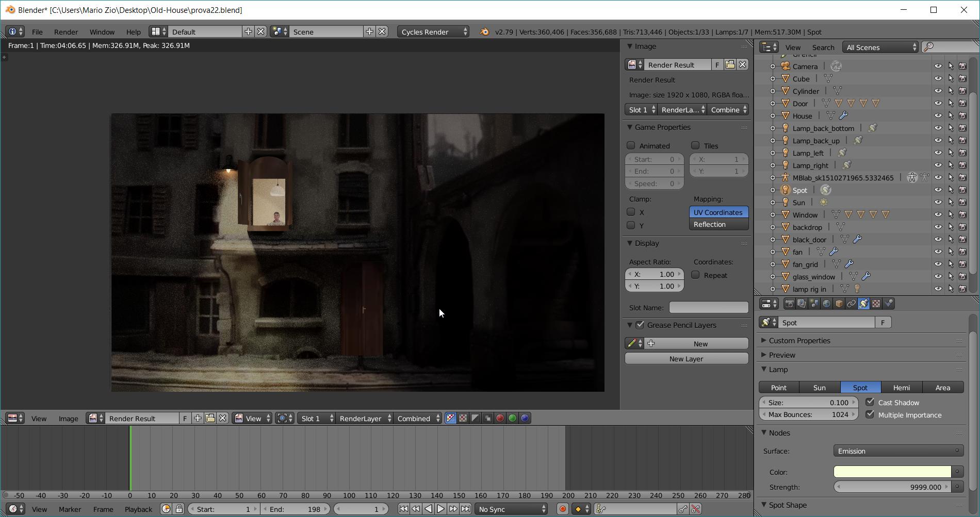
Task: Open the Surface Emission shader dropdown
Action: tap(898, 451)
